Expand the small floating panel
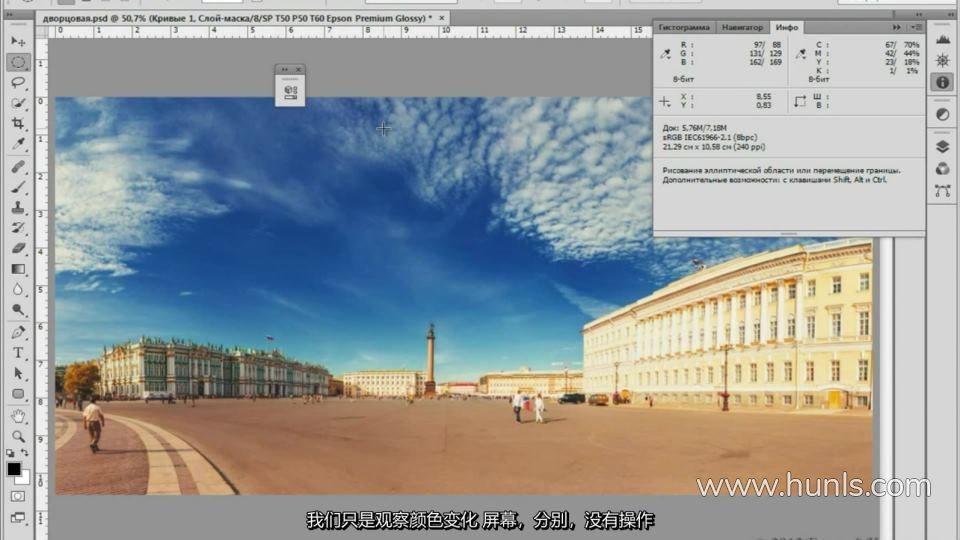This screenshot has width=960, height=540. (285, 69)
